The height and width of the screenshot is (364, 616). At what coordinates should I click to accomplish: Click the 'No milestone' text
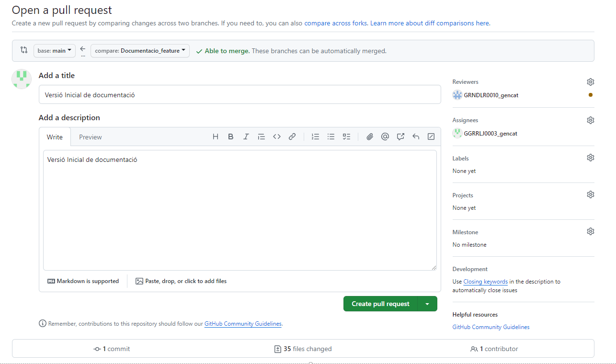pos(469,245)
